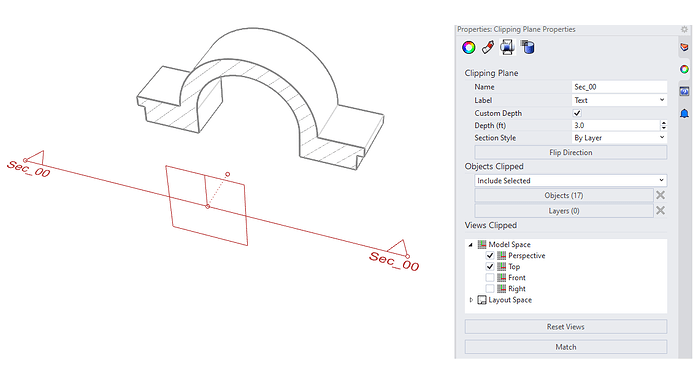The width and height of the screenshot is (700, 381).
Task: Click the Flip Direction button
Action: (571, 152)
